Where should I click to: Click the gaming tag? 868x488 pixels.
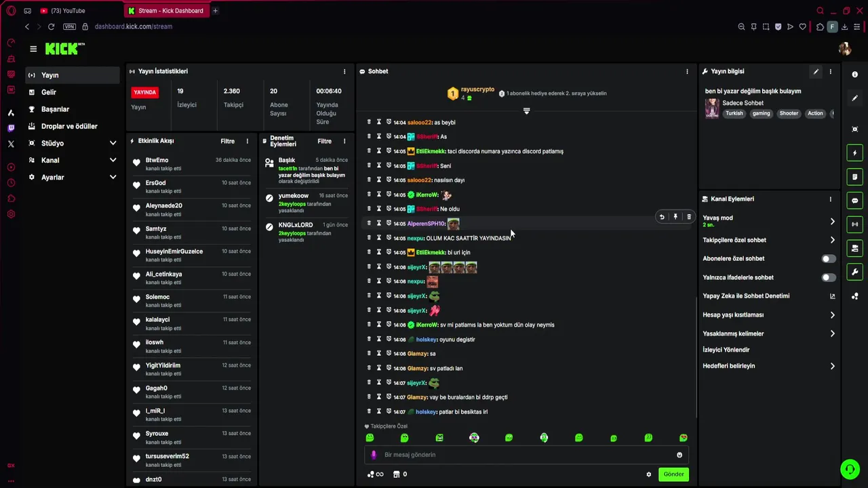tap(762, 113)
